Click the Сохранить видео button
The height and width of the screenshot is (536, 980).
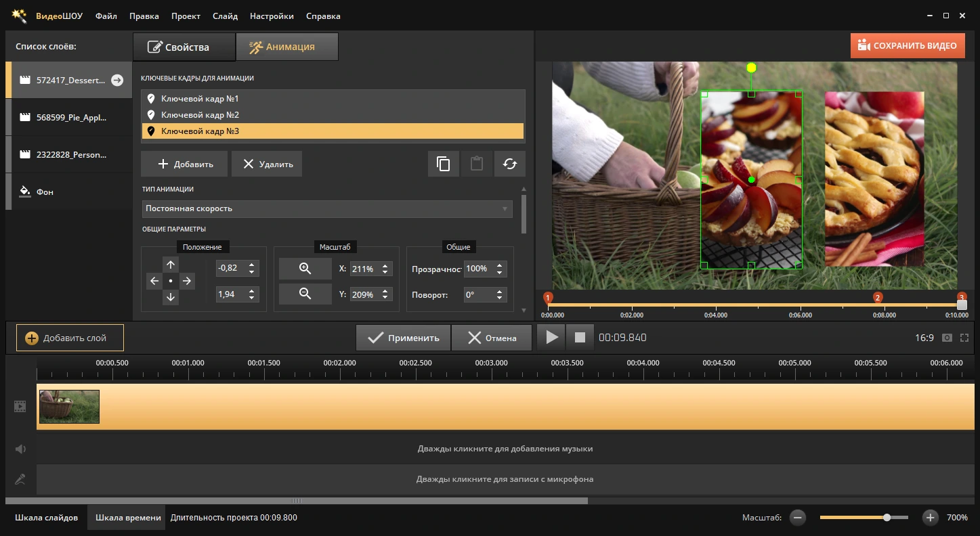[908, 45]
